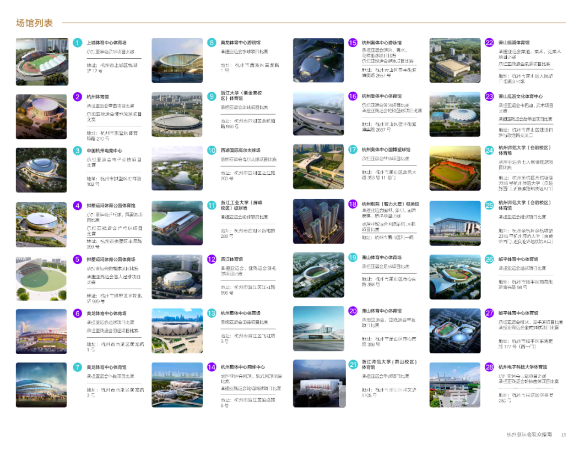581x454 pixels.
Task: Click the purple number 12 badge
Action: point(212,259)
